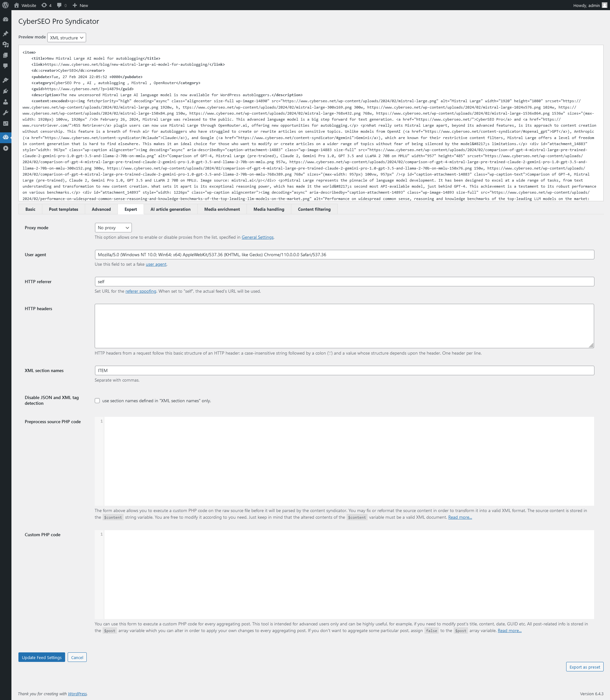
Task: Open Plugins plug icon in sidebar
Action: click(x=5, y=91)
